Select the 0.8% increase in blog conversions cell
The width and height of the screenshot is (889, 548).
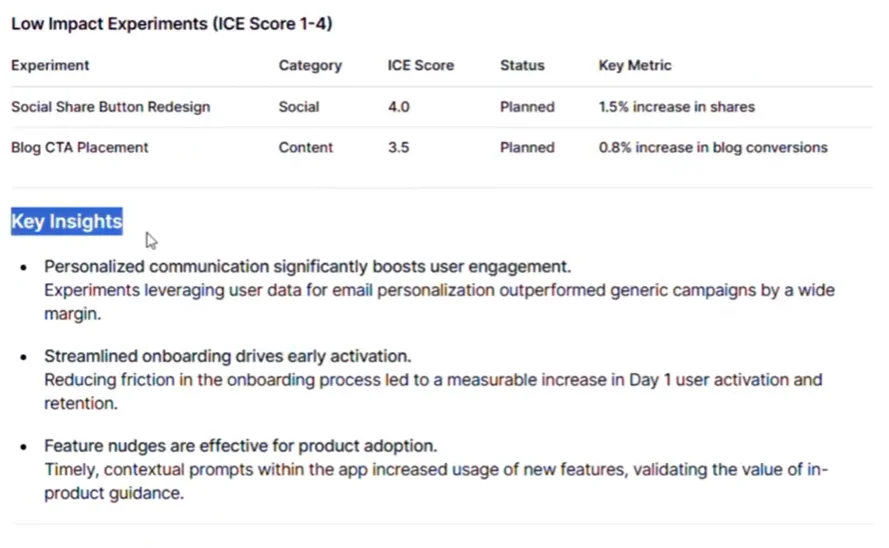point(713,147)
